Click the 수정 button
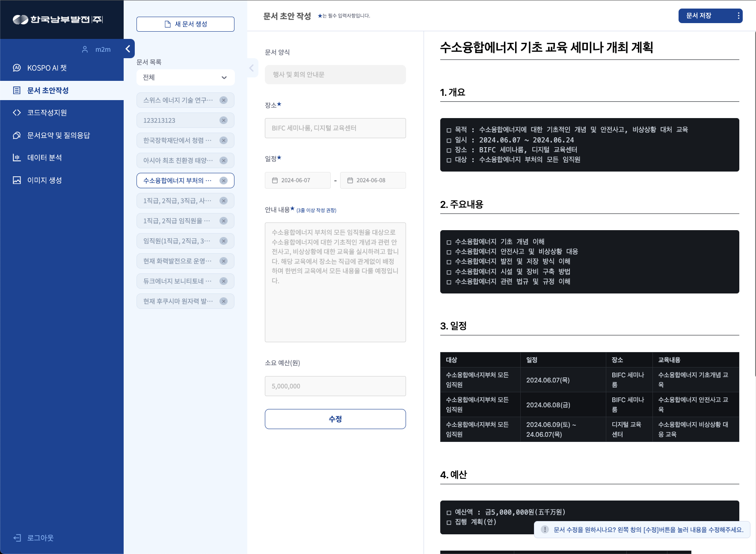This screenshot has width=756, height=554. click(x=335, y=419)
